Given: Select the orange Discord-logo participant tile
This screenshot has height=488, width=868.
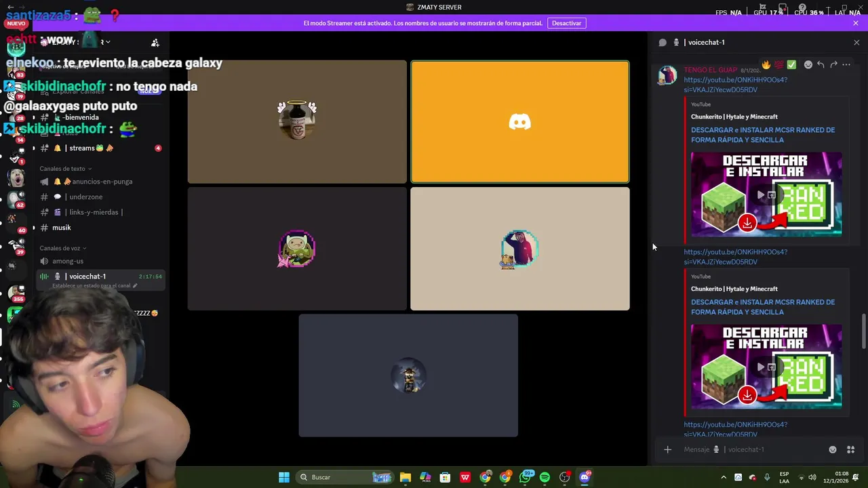Looking at the screenshot, I should click(520, 122).
